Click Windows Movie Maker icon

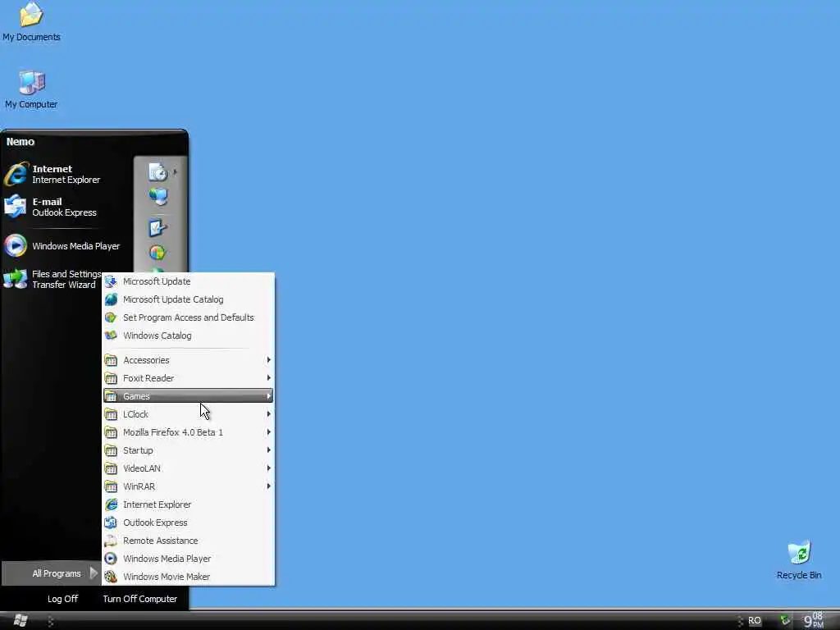(x=111, y=577)
